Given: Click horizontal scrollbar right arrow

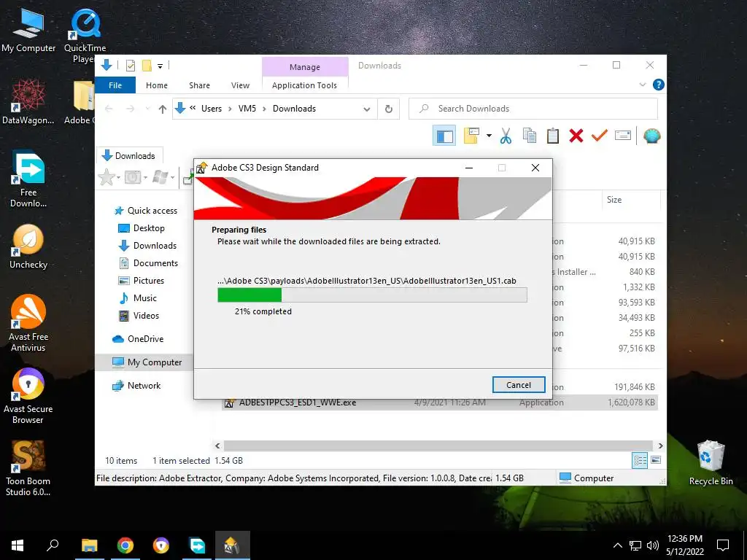Looking at the screenshot, I should [660, 446].
